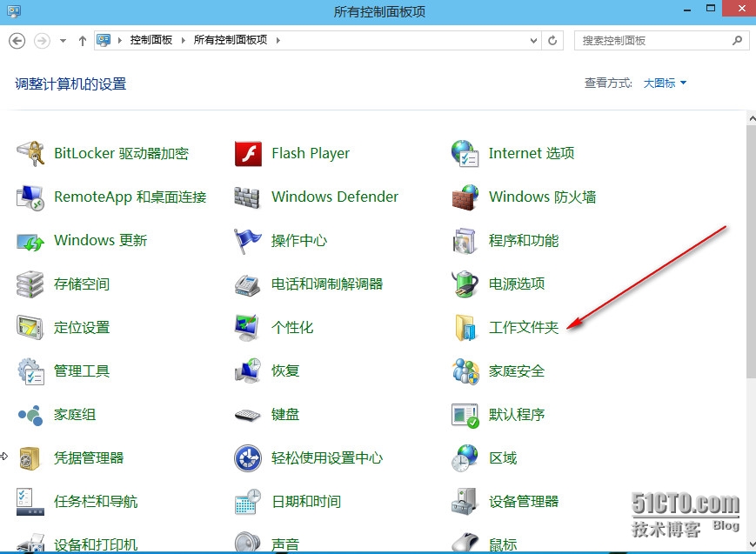756x554 pixels.
Task: Click the 日期和时间 link text
Action: tap(306, 502)
